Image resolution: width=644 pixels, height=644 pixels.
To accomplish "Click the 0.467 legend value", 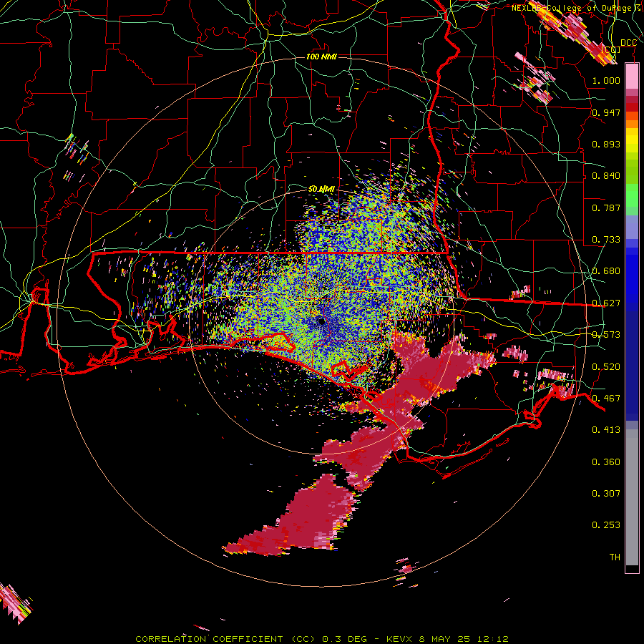I will [x=606, y=398].
